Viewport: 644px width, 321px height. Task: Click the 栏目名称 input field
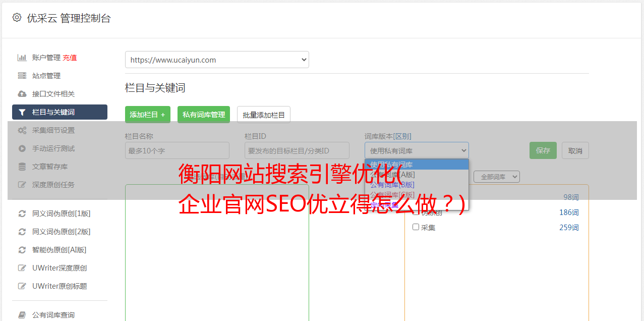pyautogui.click(x=177, y=150)
